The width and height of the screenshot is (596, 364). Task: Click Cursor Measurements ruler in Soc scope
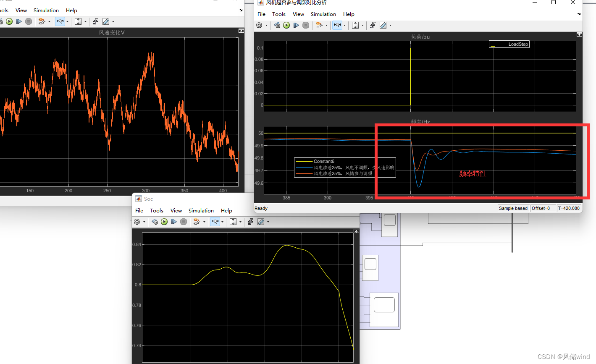click(x=261, y=222)
